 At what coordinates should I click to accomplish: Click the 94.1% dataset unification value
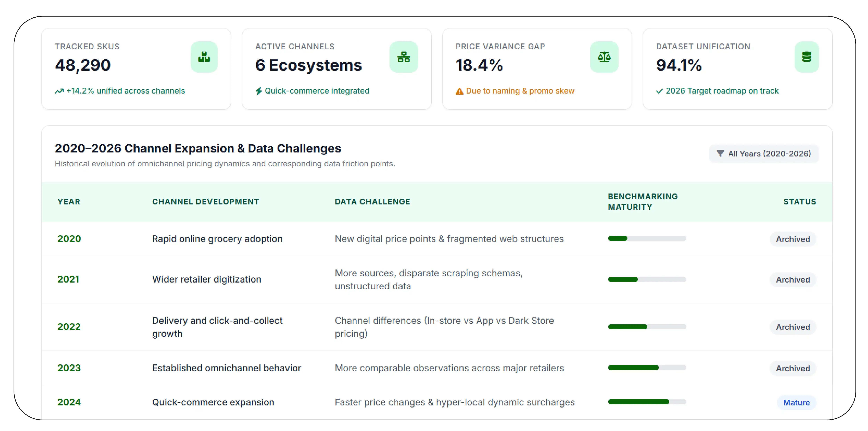pos(679,65)
